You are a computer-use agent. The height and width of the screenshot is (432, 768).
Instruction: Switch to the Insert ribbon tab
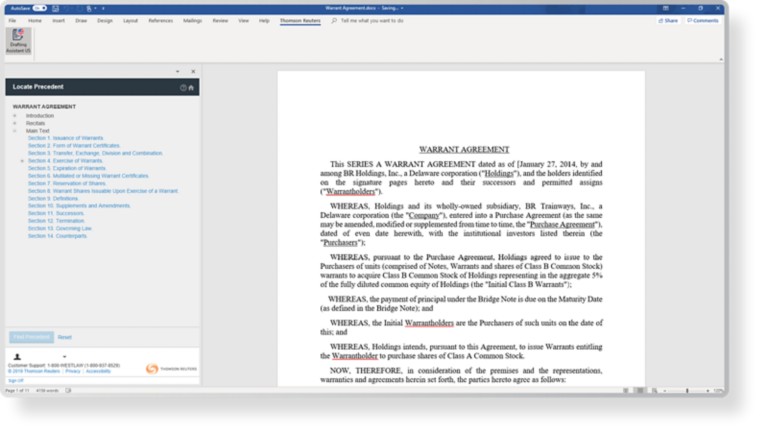click(58, 21)
